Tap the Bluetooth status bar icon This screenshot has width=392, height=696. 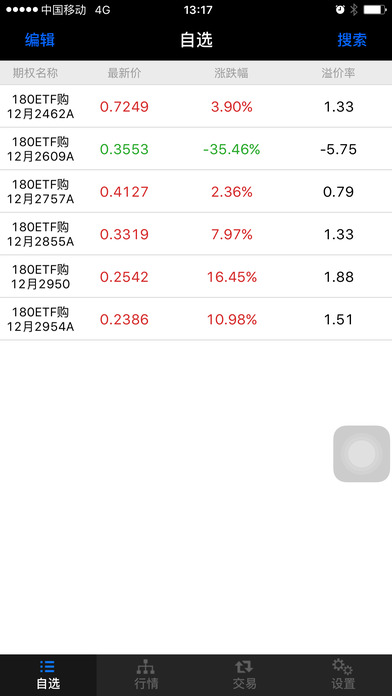coord(354,10)
